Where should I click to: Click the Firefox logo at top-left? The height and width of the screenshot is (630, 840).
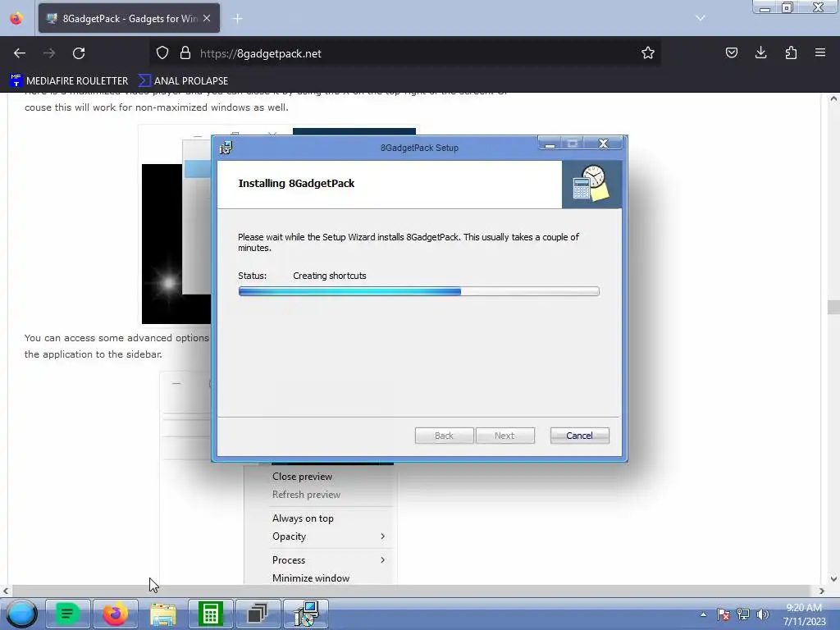point(16,18)
